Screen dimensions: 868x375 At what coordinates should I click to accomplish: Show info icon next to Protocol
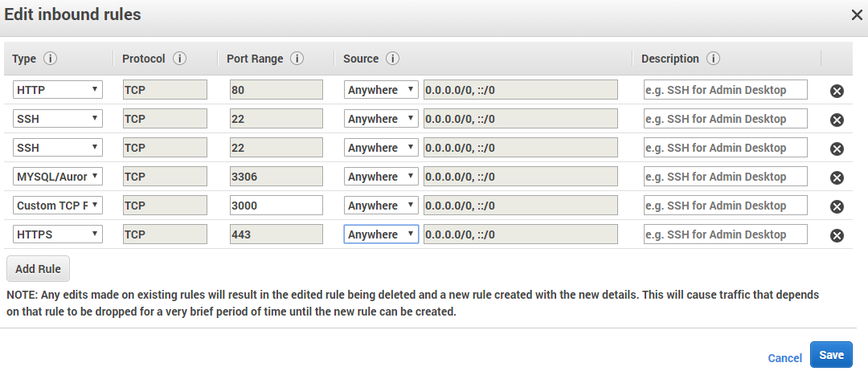point(179,58)
